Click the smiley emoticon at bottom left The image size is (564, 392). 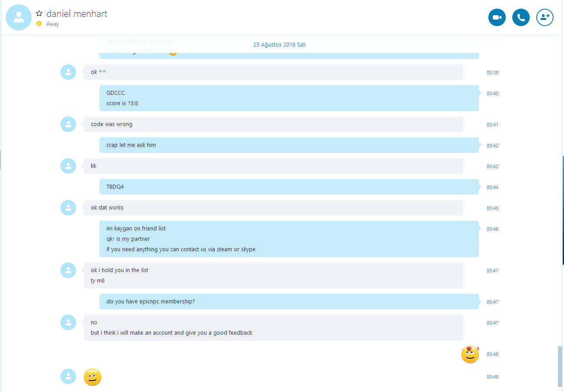click(93, 377)
